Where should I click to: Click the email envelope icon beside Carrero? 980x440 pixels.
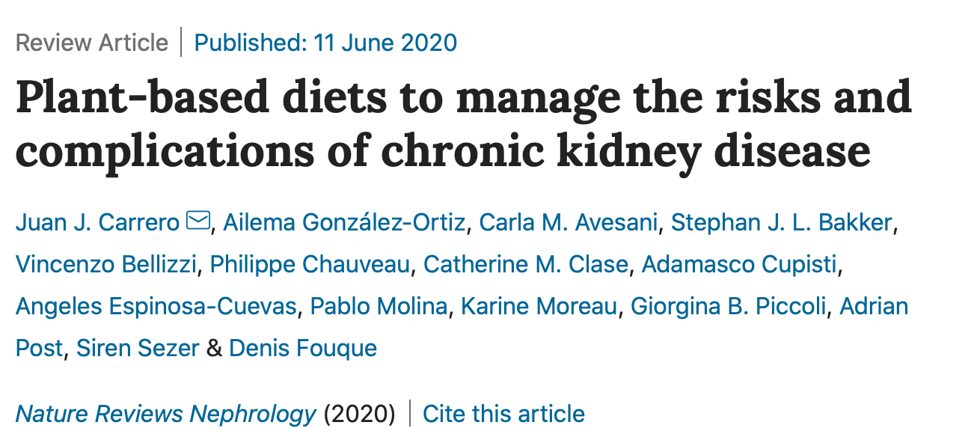(x=197, y=221)
